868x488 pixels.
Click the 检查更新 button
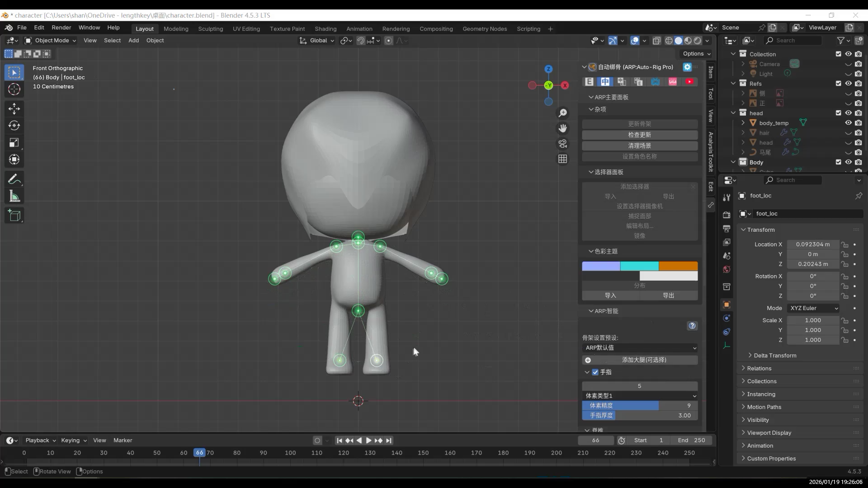click(x=639, y=135)
